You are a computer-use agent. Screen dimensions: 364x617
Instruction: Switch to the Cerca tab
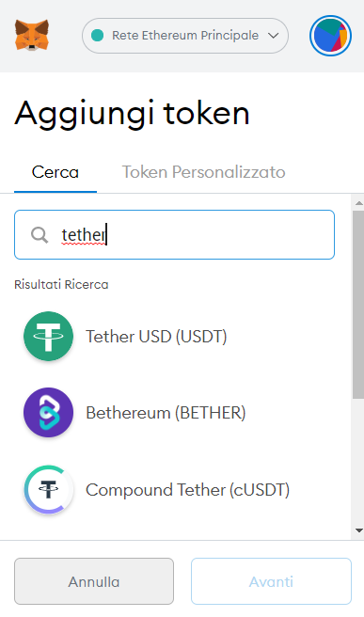point(55,172)
